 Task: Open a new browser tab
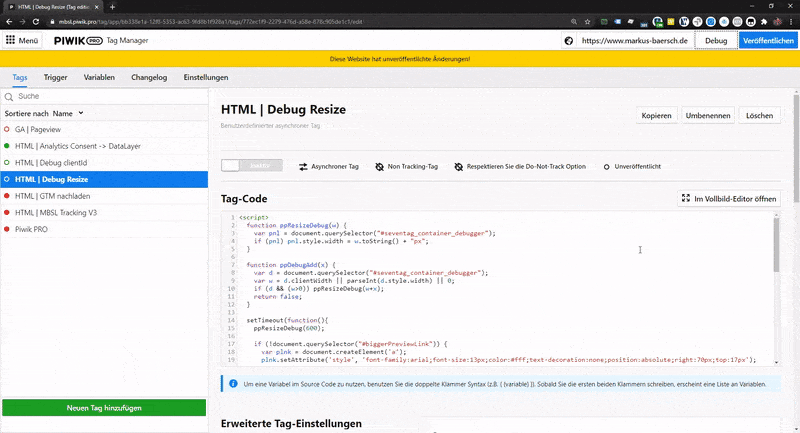[112, 7]
